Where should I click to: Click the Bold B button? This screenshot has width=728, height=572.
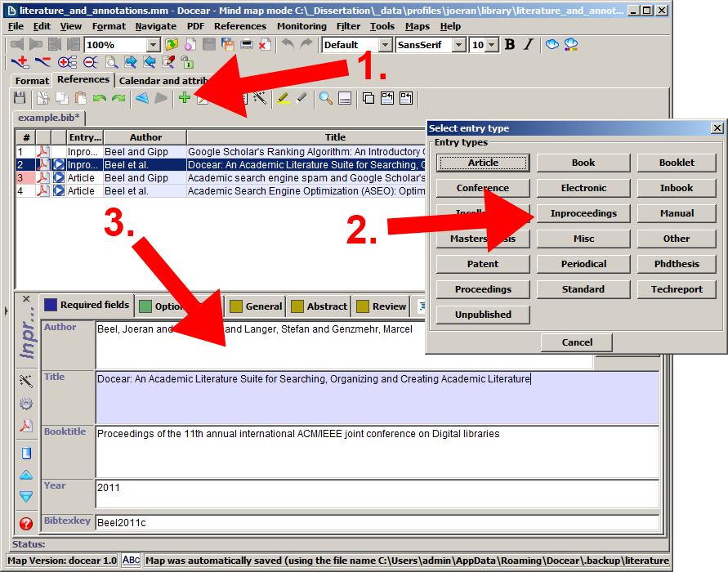510,45
